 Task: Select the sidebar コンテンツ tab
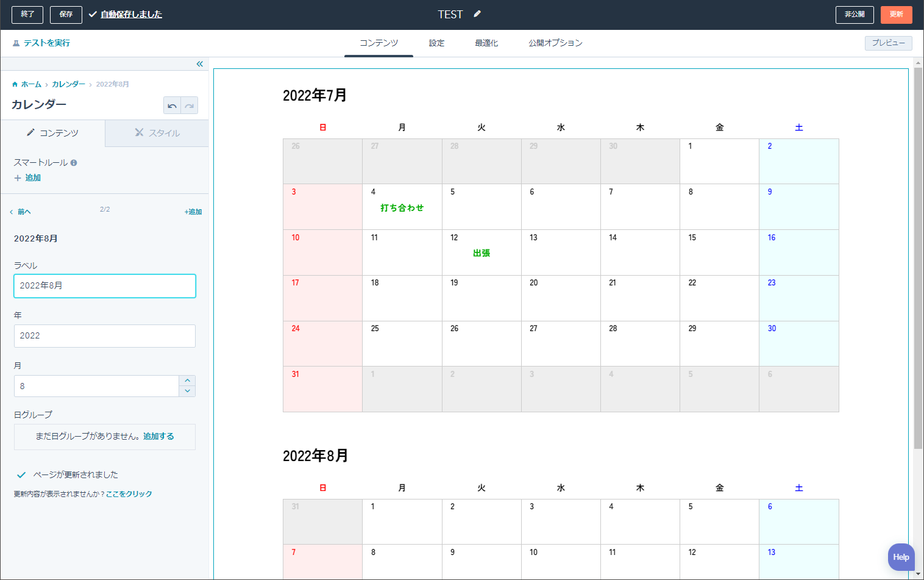[x=52, y=133]
